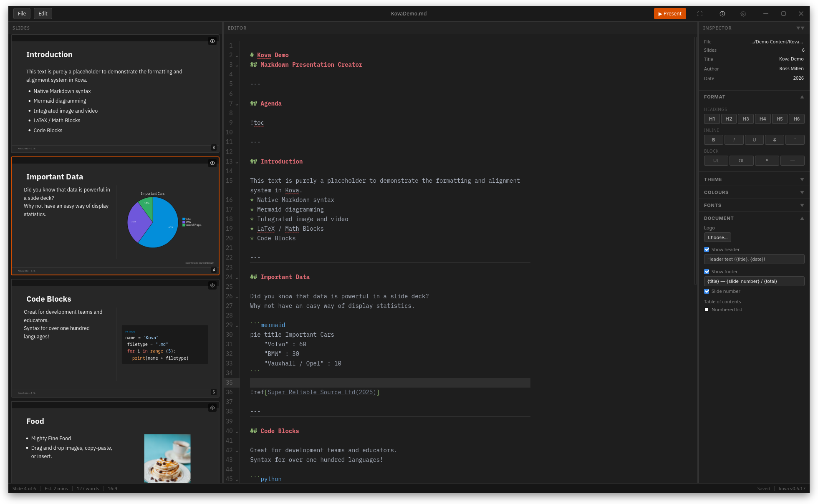Apply underline formatting with the U button
Screen dimensions: 818x504
[x=754, y=140]
